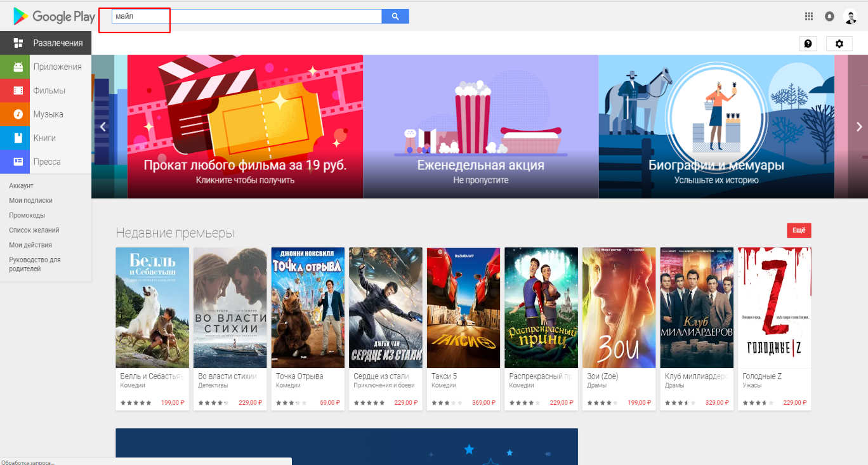The height and width of the screenshot is (465, 868).
Task: Open the Список желаний link
Action: pos(34,230)
